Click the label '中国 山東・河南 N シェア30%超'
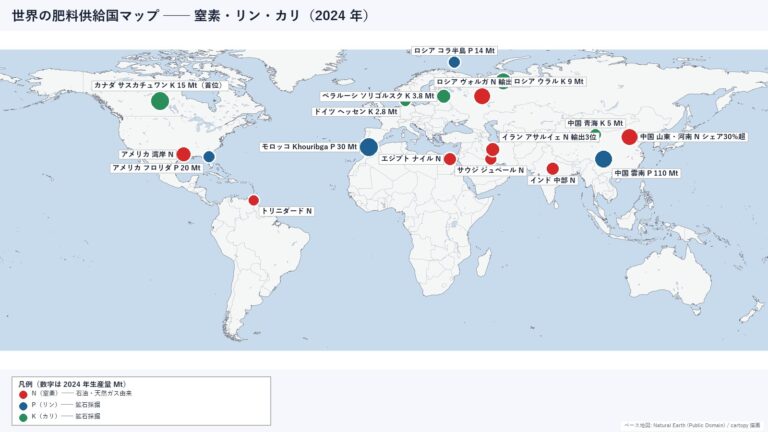Screen dimensions: 768x432 tap(693, 137)
